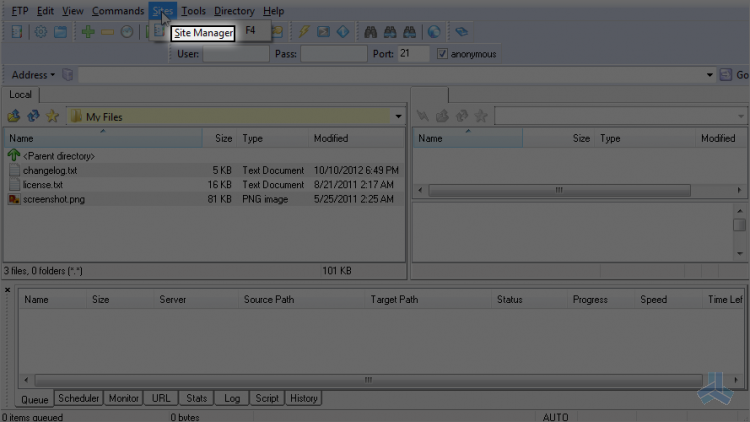This screenshot has height=422, width=750.
Task: Open the Tools menu
Action: point(193,11)
